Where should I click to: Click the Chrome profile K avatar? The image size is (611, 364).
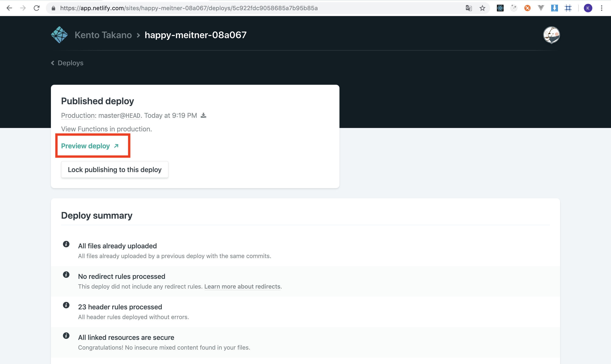(x=588, y=8)
